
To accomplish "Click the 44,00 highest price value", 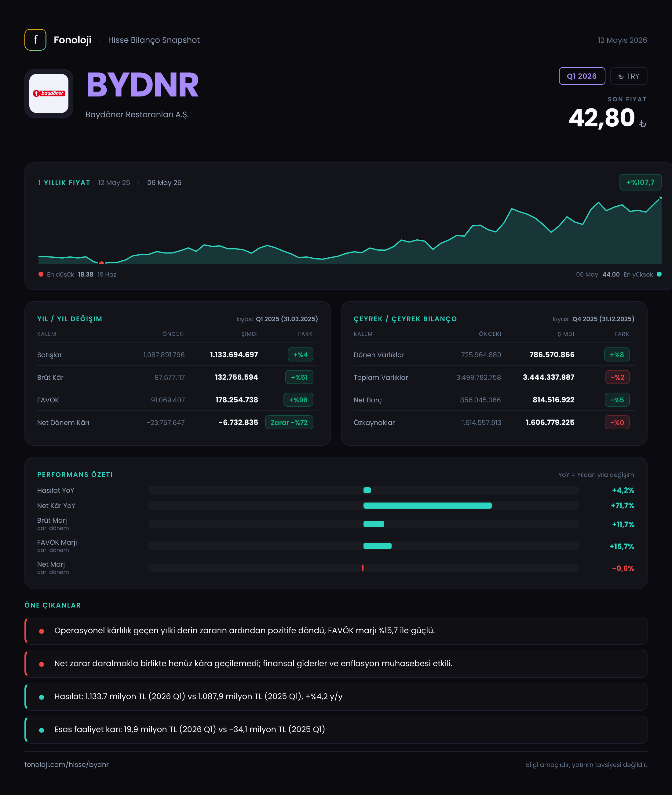I will coord(611,274).
